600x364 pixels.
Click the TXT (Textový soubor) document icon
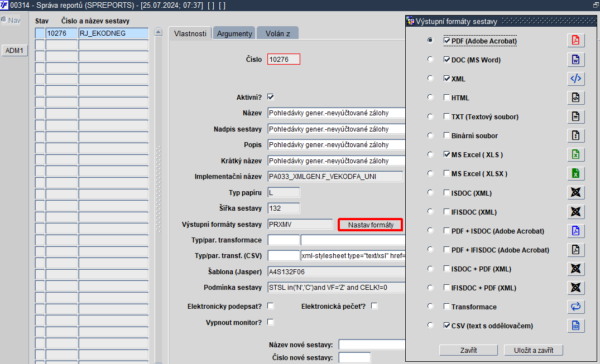point(575,117)
